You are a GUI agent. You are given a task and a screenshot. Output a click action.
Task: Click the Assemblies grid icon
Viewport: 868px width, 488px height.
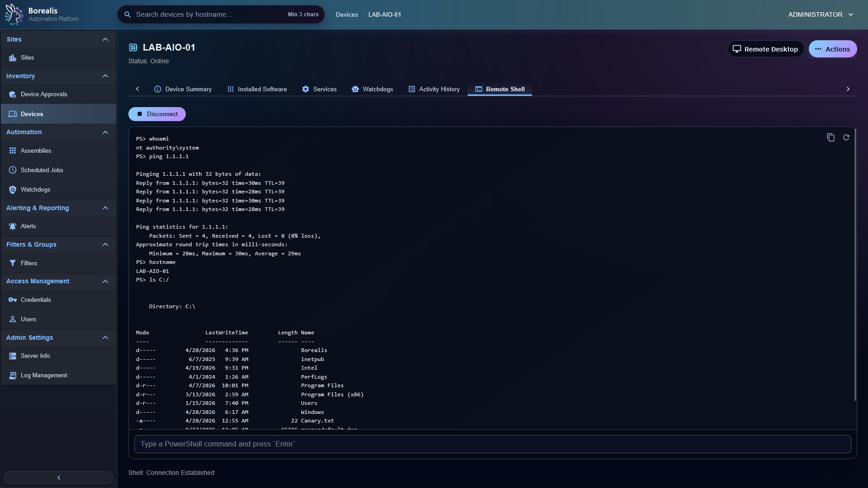tap(13, 151)
